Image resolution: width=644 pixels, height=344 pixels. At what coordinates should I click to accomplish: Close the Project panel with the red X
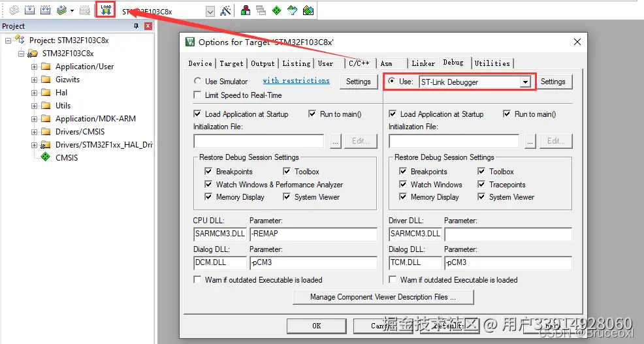pyautogui.click(x=148, y=26)
